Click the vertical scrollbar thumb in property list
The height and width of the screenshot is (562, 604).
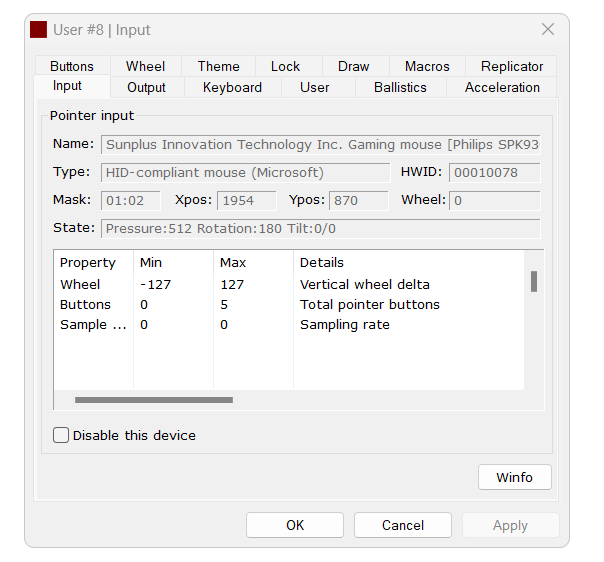click(534, 281)
